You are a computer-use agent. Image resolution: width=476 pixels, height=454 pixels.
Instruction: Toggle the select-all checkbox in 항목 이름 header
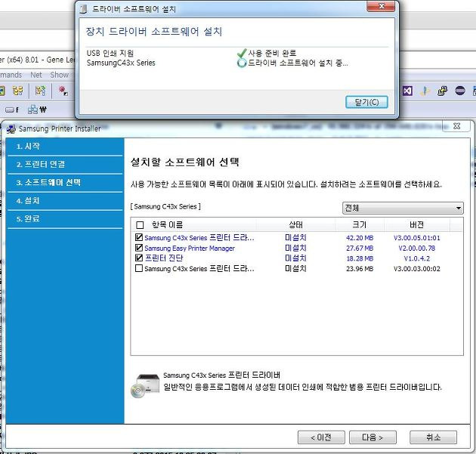point(140,225)
